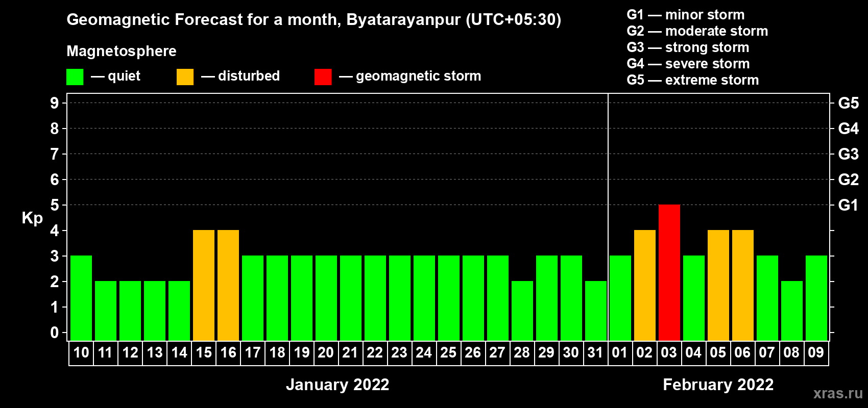The height and width of the screenshot is (408, 868).
Task: Click the date label 03
Action: click(x=669, y=353)
